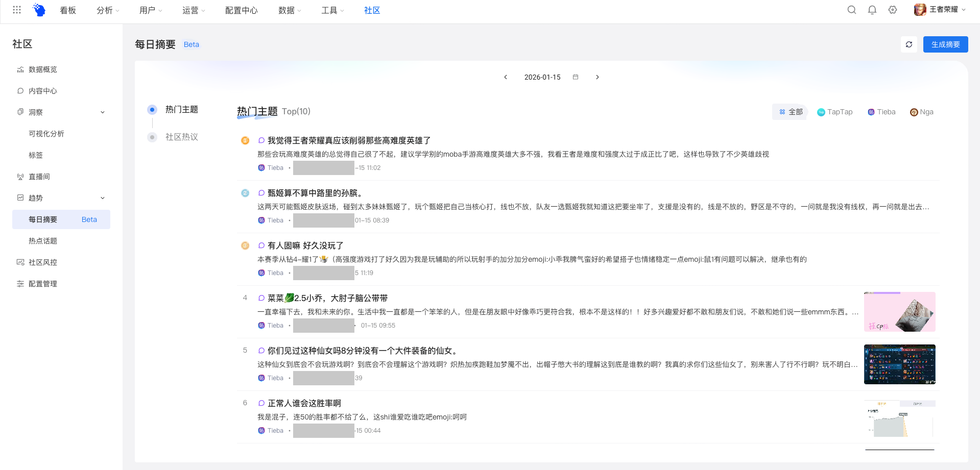
Task: Filter topics by Tieba
Action: pyautogui.click(x=881, y=112)
